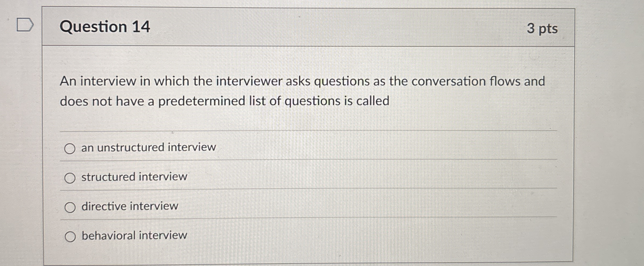Click the question card border region

[44, 134]
